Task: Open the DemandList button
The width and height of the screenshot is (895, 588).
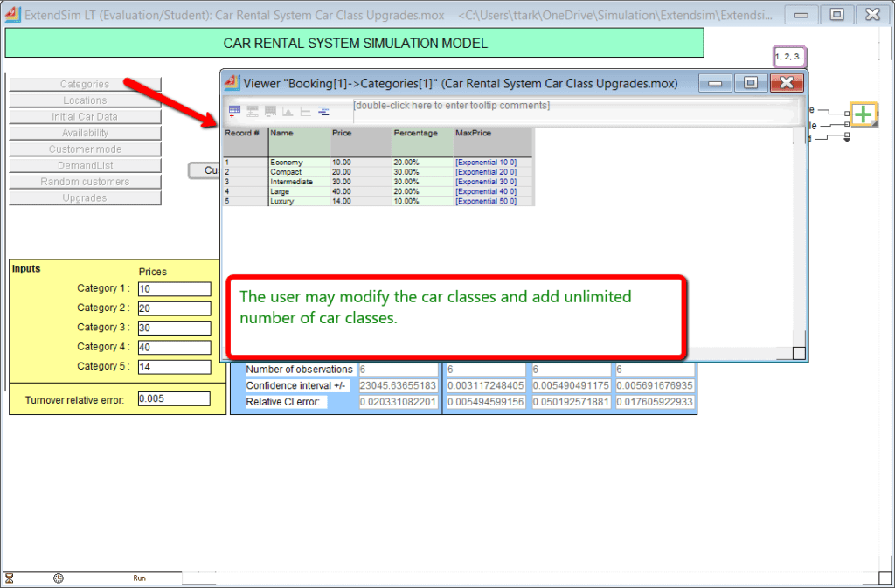Action: coord(85,165)
